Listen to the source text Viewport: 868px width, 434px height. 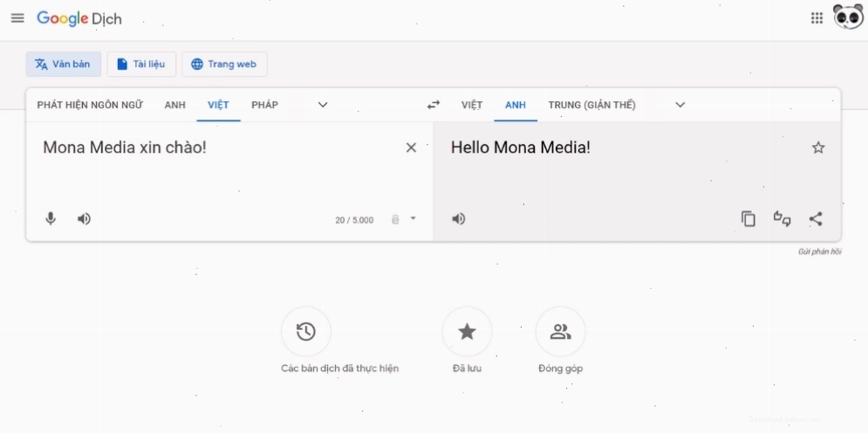pyautogui.click(x=84, y=219)
